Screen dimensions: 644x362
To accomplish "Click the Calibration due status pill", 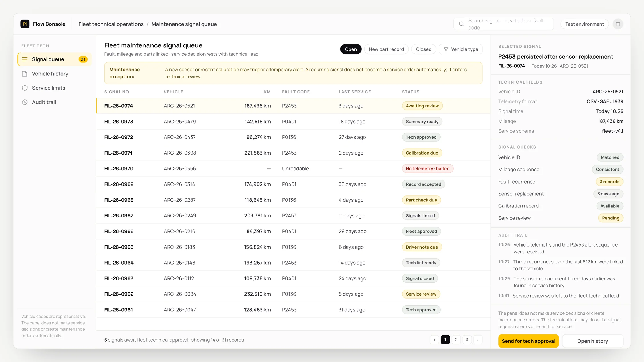I will pyautogui.click(x=422, y=153).
